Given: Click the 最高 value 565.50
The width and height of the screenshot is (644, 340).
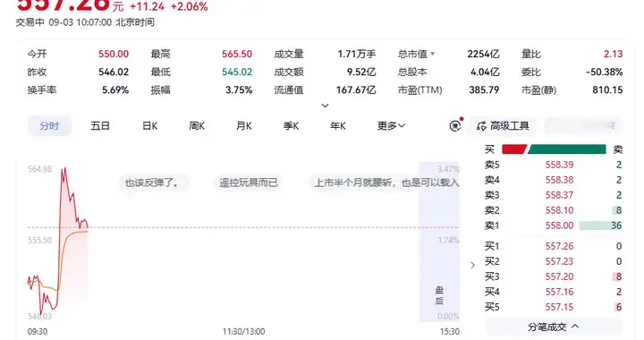Looking at the screenshot, I should (237, 54).
